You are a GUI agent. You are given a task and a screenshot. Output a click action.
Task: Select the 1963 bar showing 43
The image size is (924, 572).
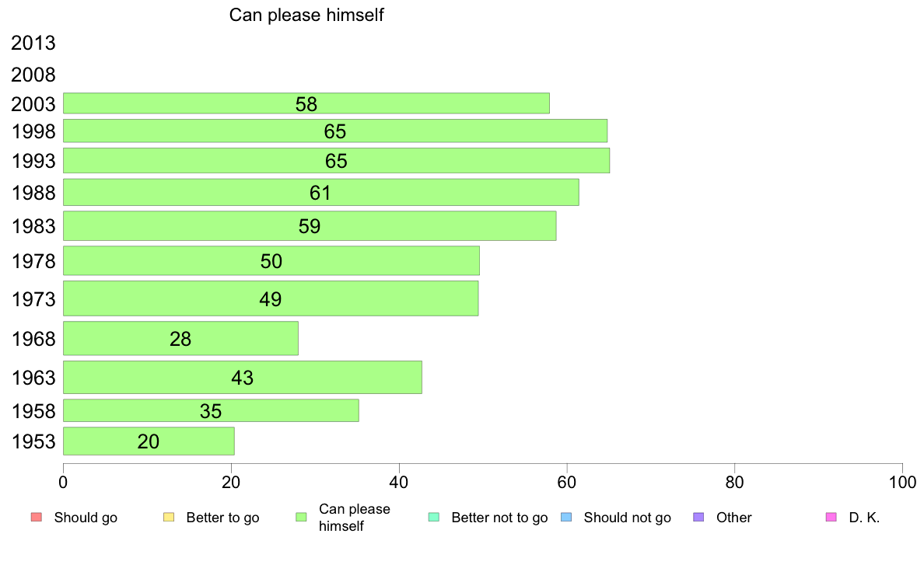[x=243, y=377]
